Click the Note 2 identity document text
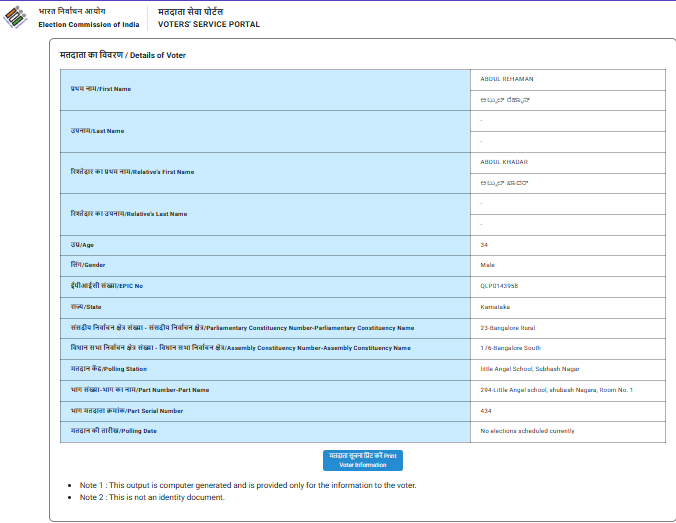The width and height of the screenshot is (676, 523). (x=152, y=497)
